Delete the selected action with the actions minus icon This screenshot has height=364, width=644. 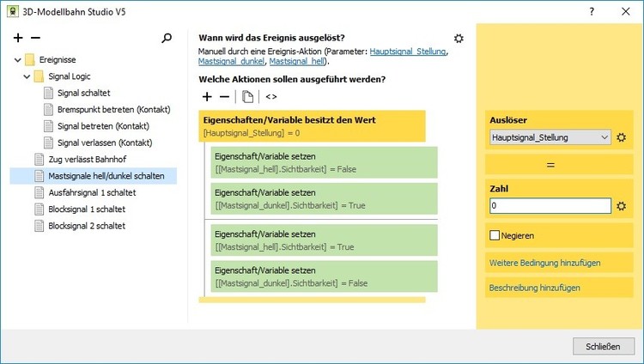point(224,96)
